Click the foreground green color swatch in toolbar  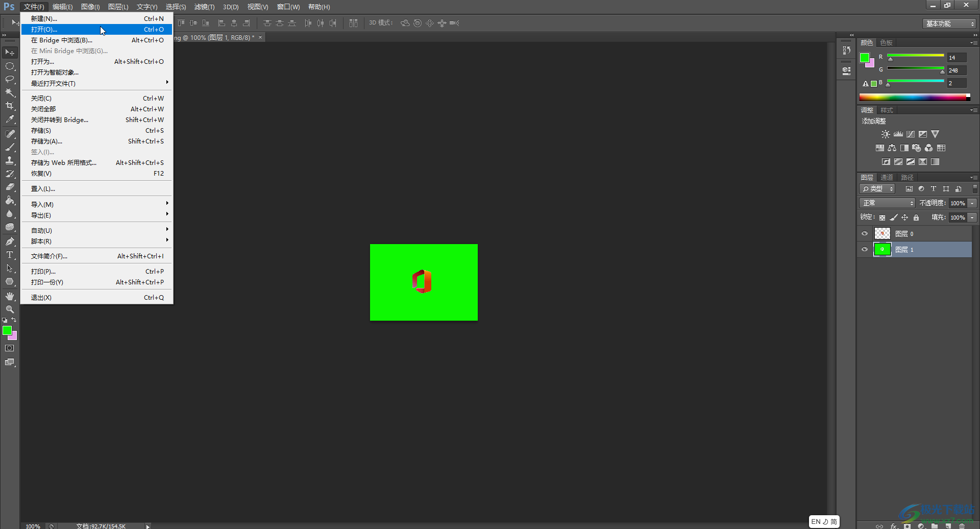tap(7, 331)
